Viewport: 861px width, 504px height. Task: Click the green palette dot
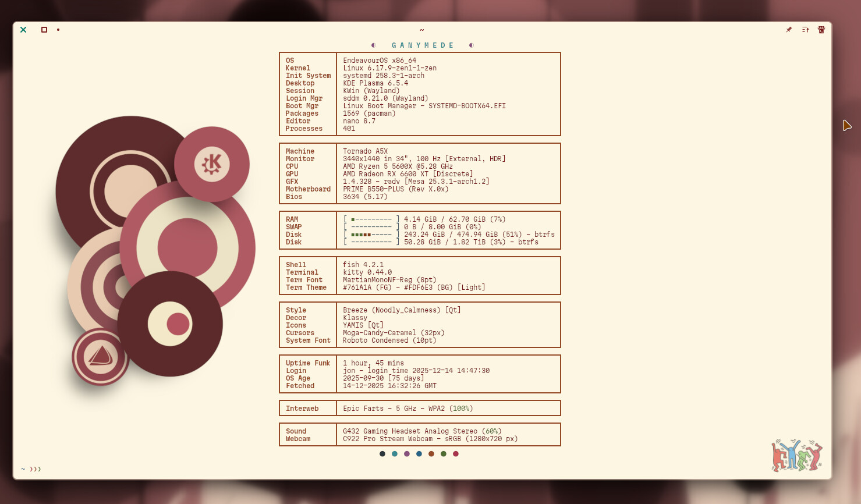(444, 454)
